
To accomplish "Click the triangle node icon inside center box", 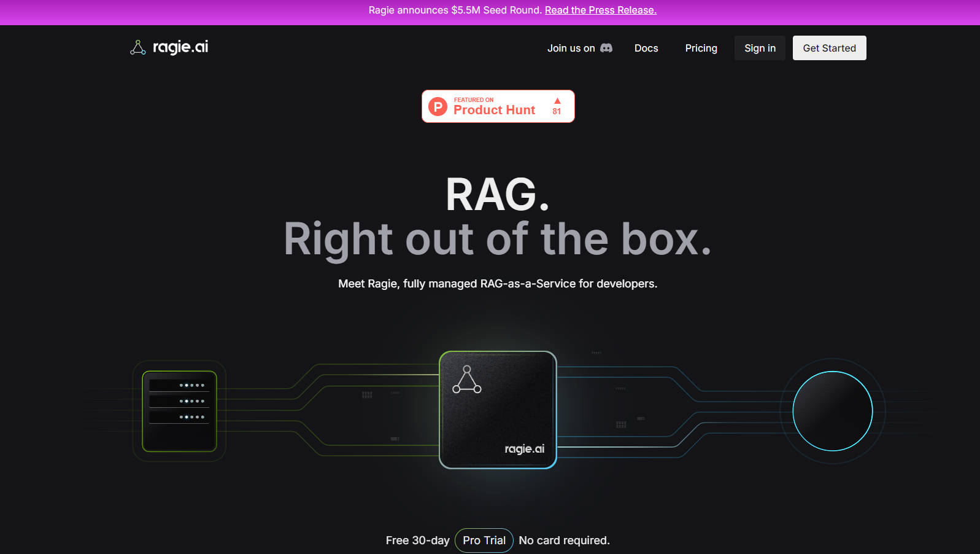I will coord(467,380).
